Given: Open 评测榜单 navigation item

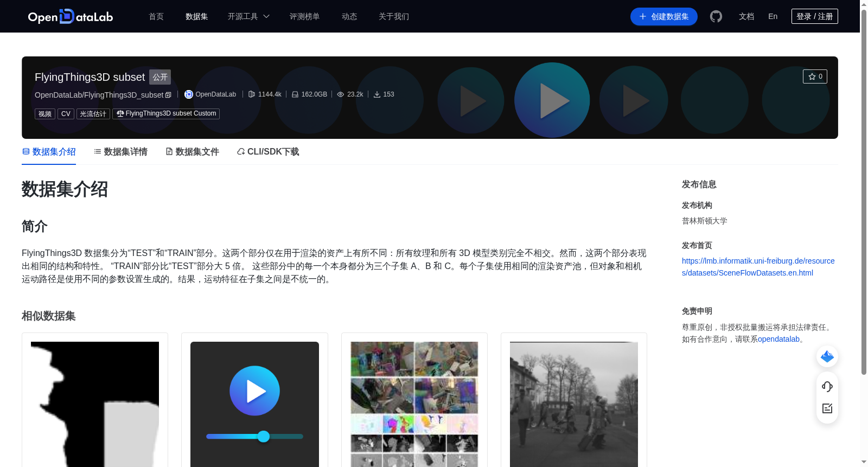Looking at the screenshot, I should click(305, 16).
